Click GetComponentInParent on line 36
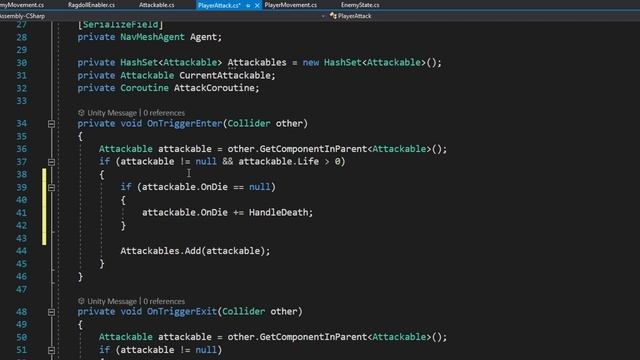640x360 pixels. click(x=313, y=149)
